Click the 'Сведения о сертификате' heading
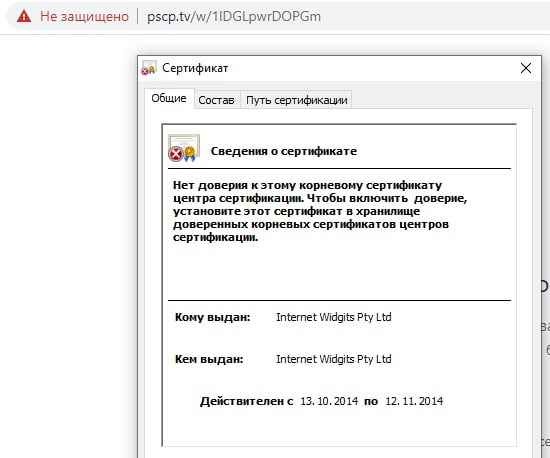 [x=284, y=151]
